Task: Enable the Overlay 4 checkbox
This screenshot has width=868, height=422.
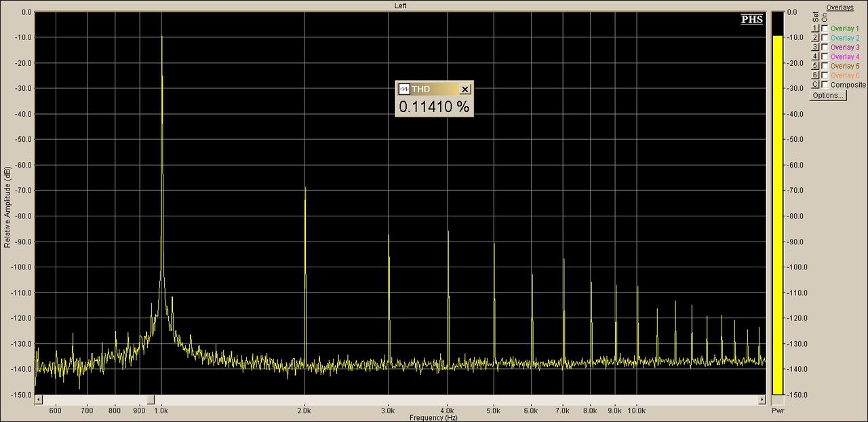Action: click(825, 56)
